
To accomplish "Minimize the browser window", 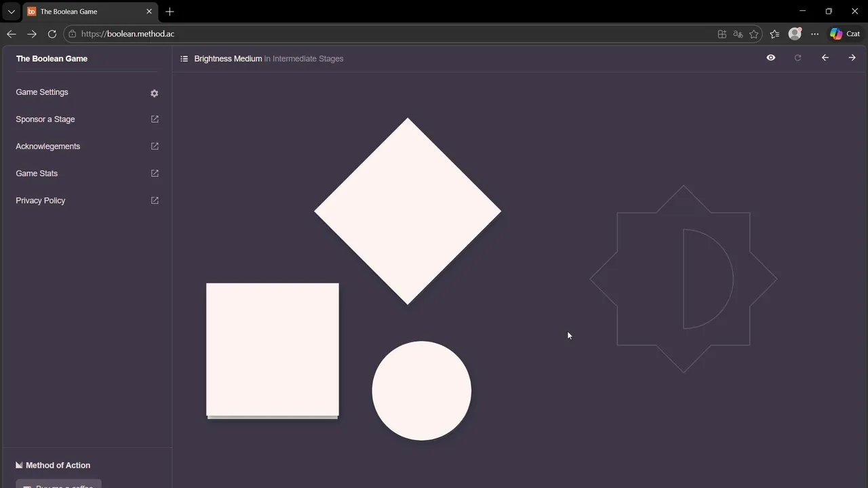I will coord(803,12).
